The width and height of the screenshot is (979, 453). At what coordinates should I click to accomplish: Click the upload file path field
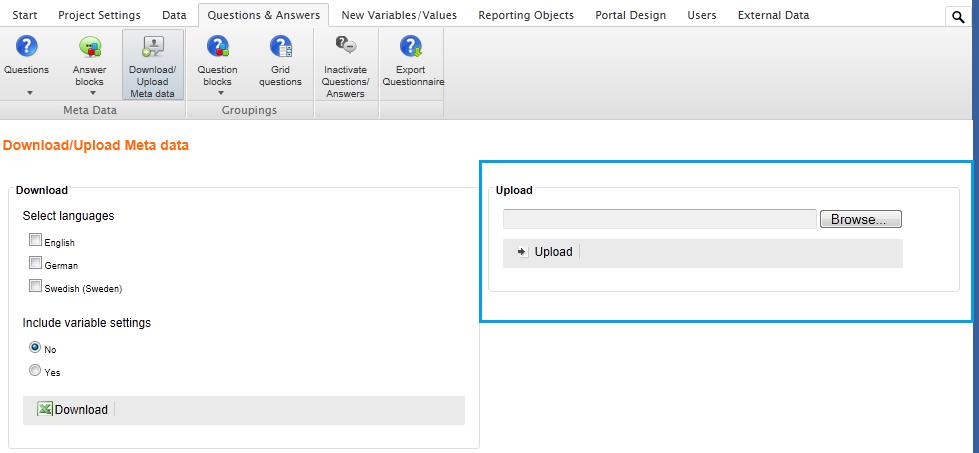point(660,219)
